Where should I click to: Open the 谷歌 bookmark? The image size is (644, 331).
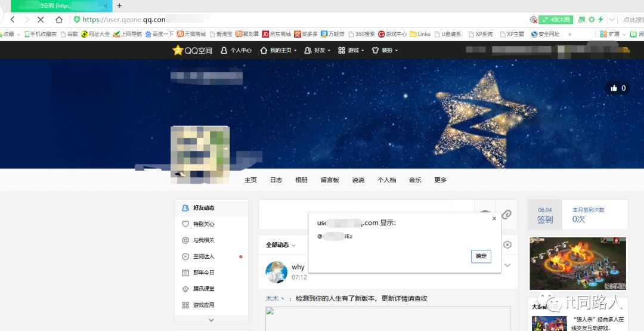pos(69,34)
